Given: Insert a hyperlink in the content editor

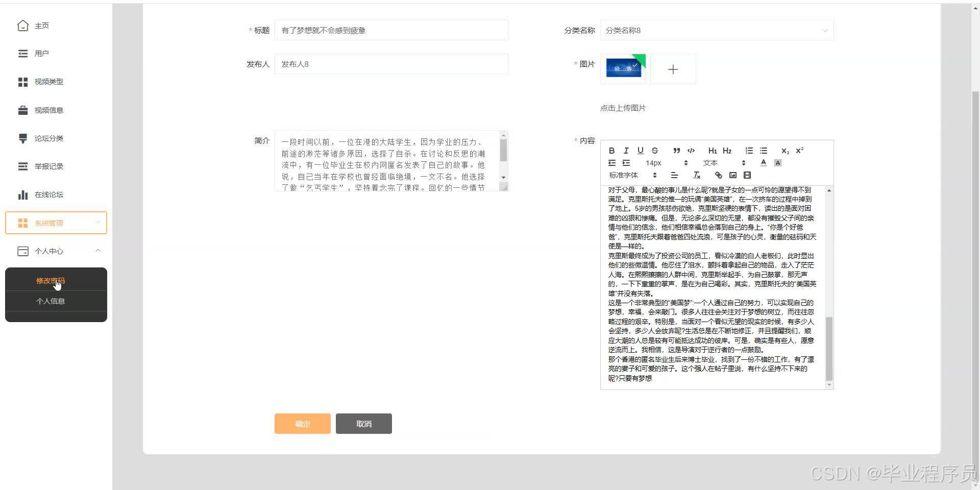Looking at the screenshot, I should (x=718, y=175).
